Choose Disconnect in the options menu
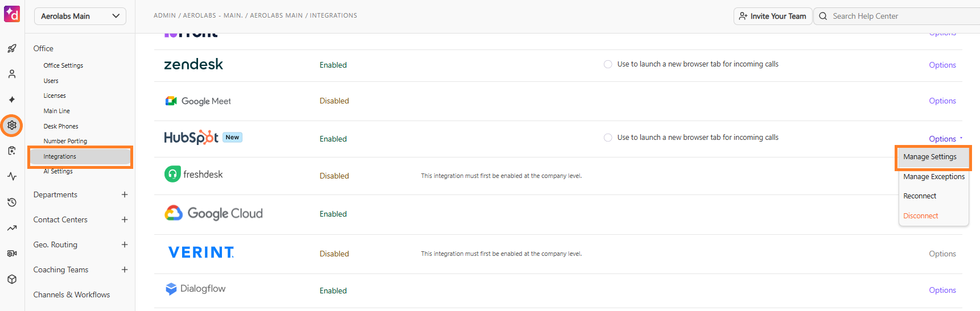The width and height of the screenshot is (980, 311). click(933, 216)
